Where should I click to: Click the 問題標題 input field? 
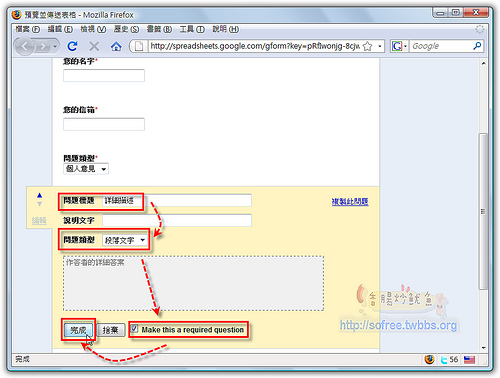click(x=177, y=200)
